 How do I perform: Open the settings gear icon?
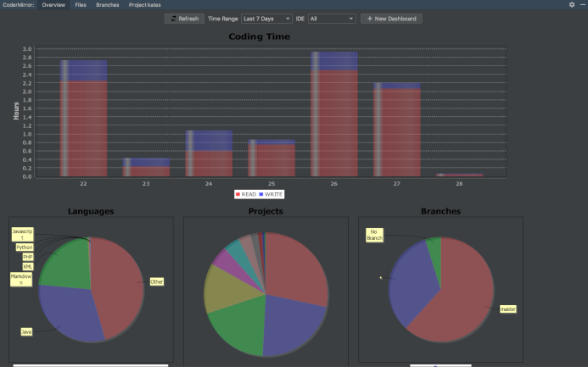click(x=572, y=5)
